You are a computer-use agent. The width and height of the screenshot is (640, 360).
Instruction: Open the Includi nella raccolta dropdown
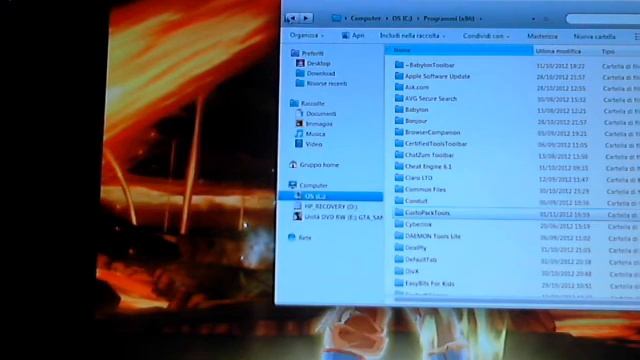(x=412, y=36)
